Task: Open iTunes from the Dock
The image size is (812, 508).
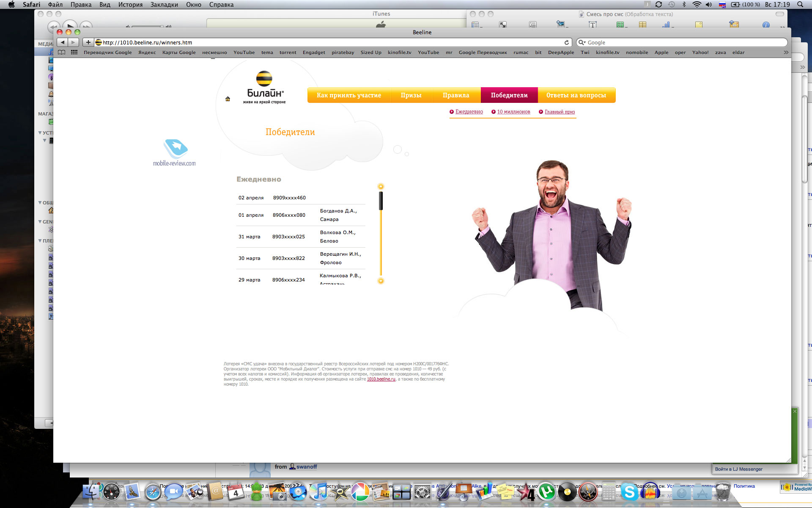Action: coord(318,492)
